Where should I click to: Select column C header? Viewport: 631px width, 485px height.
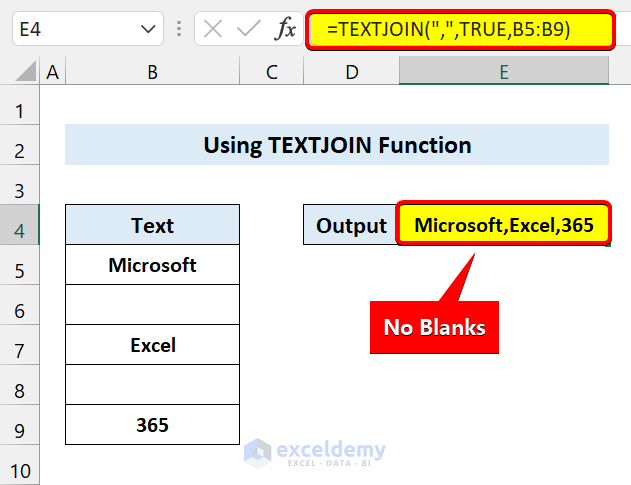tap(271, 72)
